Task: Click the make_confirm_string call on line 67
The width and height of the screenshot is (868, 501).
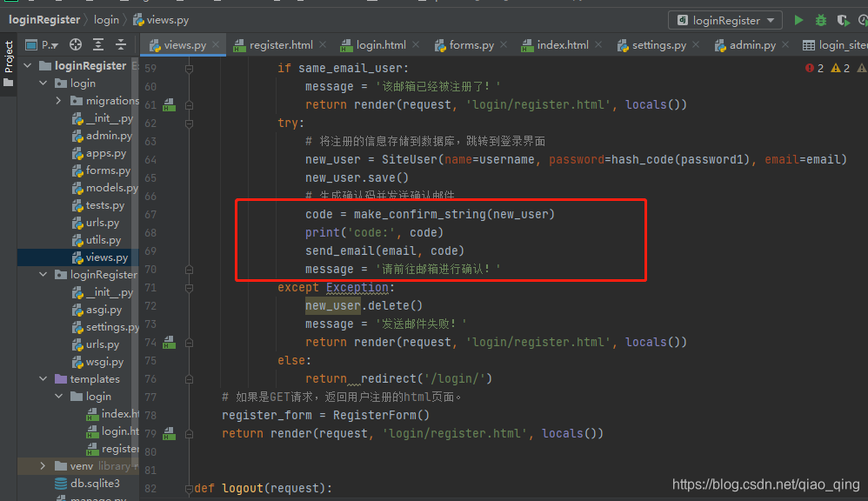Action: pyautogui.click(x=419, y=214)
